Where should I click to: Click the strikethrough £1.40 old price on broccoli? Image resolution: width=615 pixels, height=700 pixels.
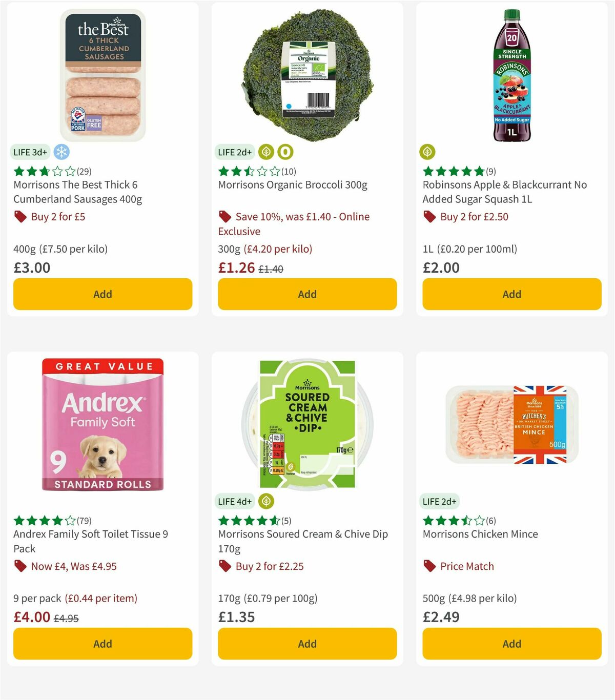point(270,268)
